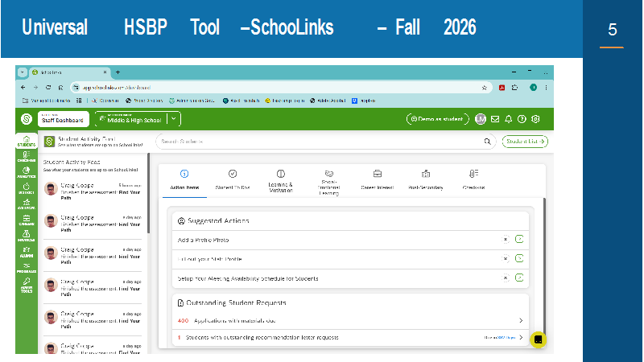Dismiss the fill out Staff Profile suggestion

(506, 258)
